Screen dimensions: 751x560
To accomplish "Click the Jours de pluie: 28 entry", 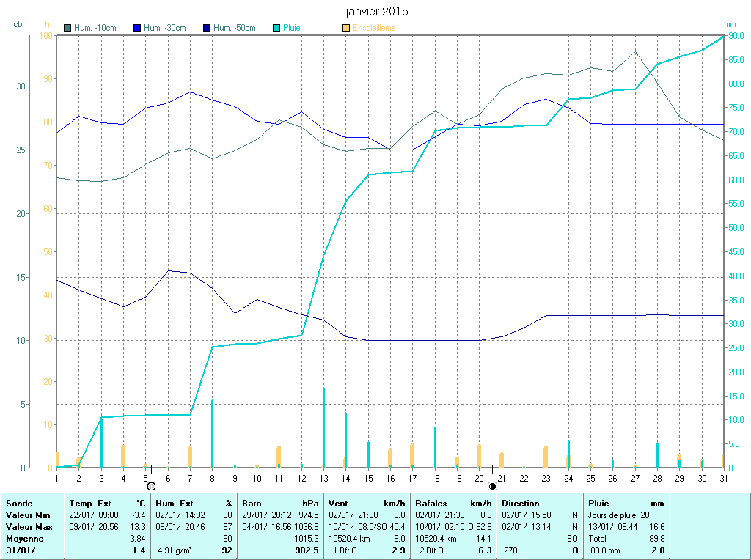I will [618, 515].
